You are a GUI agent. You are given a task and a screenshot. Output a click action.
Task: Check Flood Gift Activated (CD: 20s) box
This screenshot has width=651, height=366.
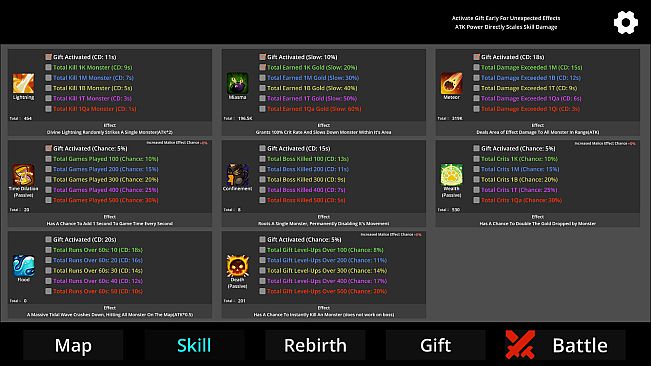[48, 239]
